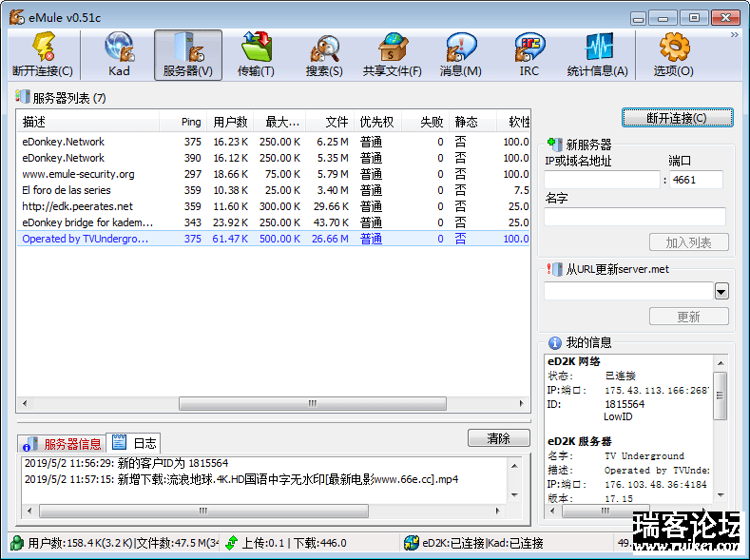Select the El foro de las series server
750x560 pixels.
coord(274,190)
